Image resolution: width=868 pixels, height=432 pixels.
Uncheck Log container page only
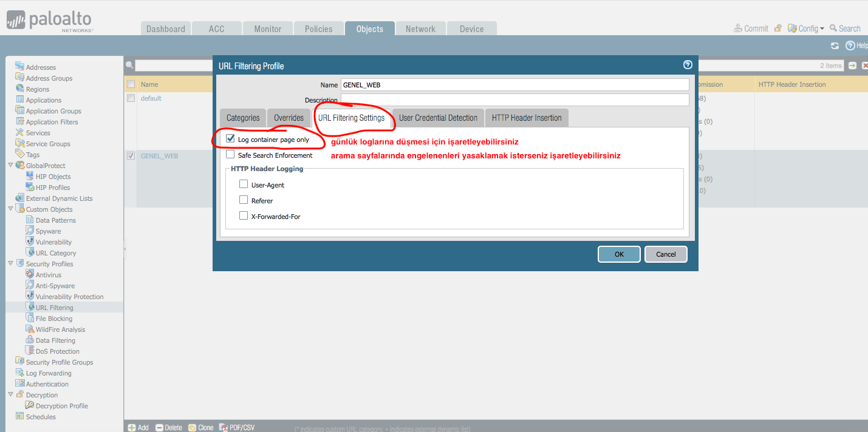pos(230,139)
